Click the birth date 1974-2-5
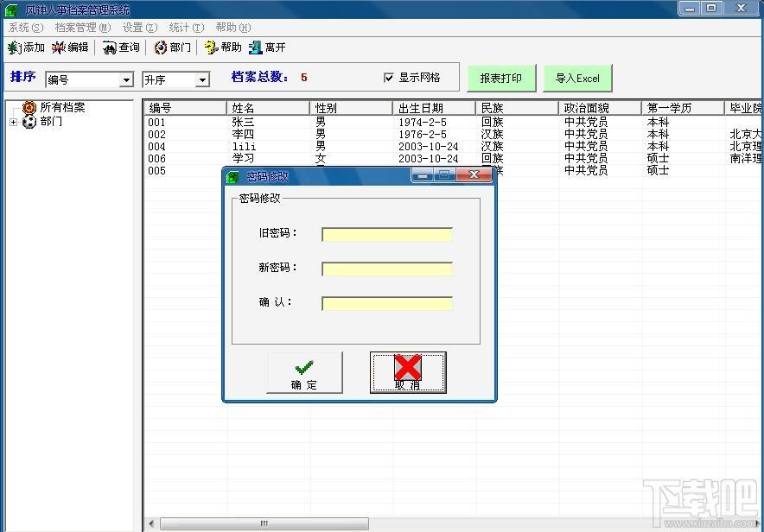The width and height of the screenshot is (764, 532). [423, 122]
